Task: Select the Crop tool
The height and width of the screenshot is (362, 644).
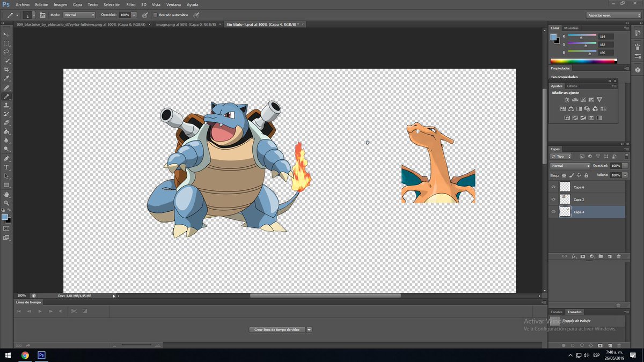Action: 6,70
